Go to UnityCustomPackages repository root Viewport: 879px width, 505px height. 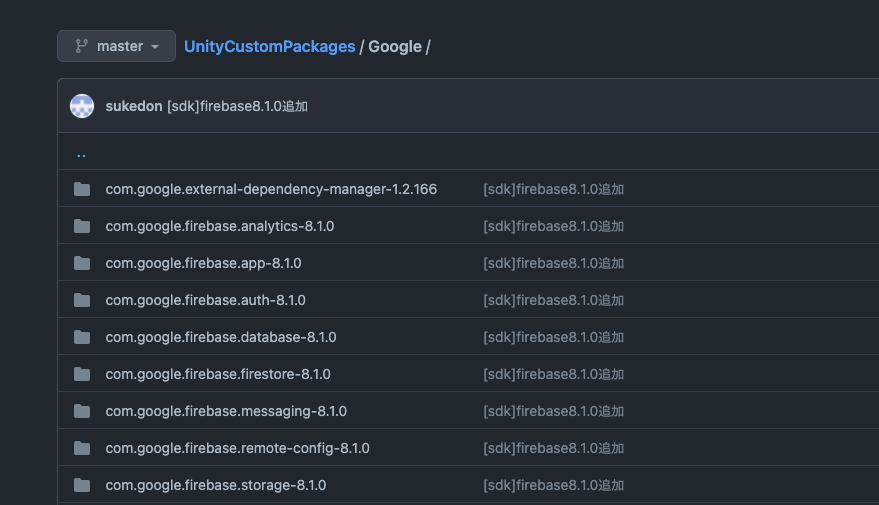click(x=270, y=47)
